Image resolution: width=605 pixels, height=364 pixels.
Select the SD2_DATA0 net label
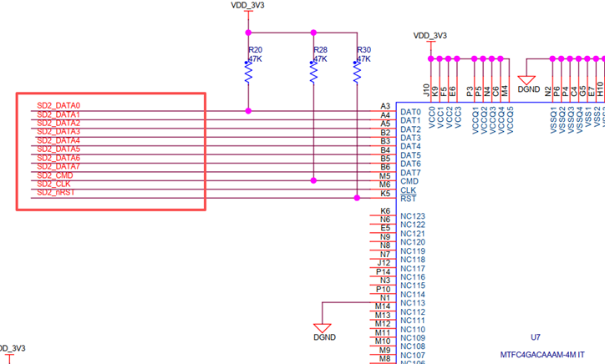tap(58, 106)
